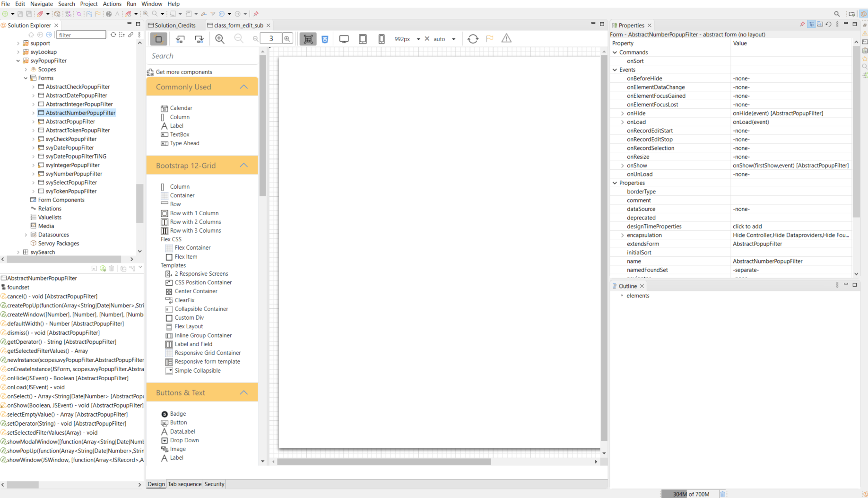Click the send-to-back arrange icon
This screenshot has height=498, width=868.
180,39
